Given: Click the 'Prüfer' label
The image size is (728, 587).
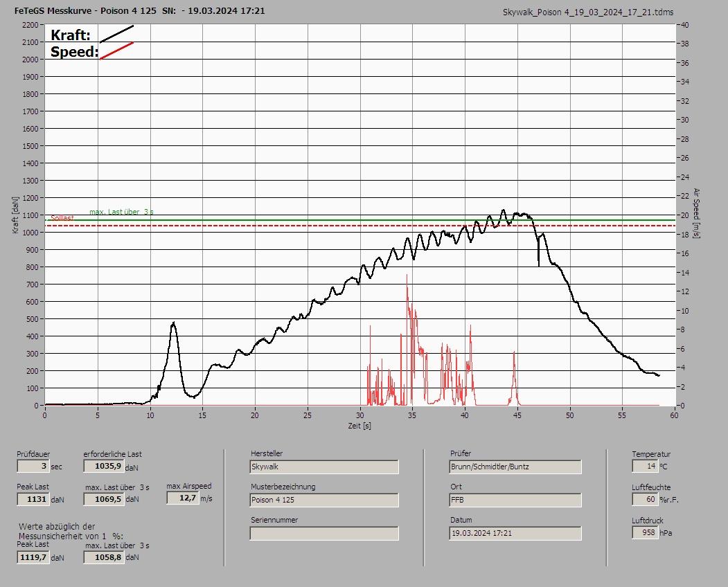Looking at the screenshot, I should click(x=461, y=453).
